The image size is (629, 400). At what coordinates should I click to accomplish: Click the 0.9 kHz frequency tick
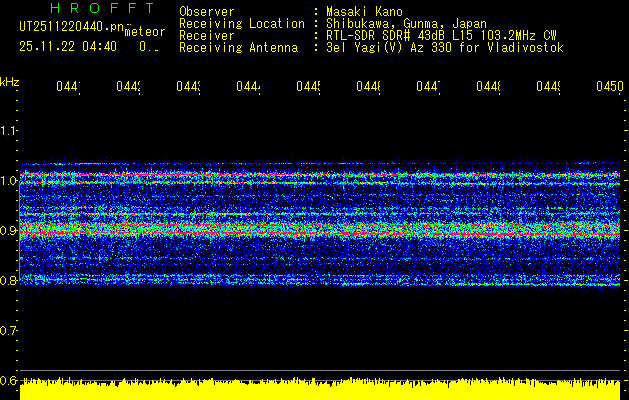pyautogui.click(x=9, y=231)
